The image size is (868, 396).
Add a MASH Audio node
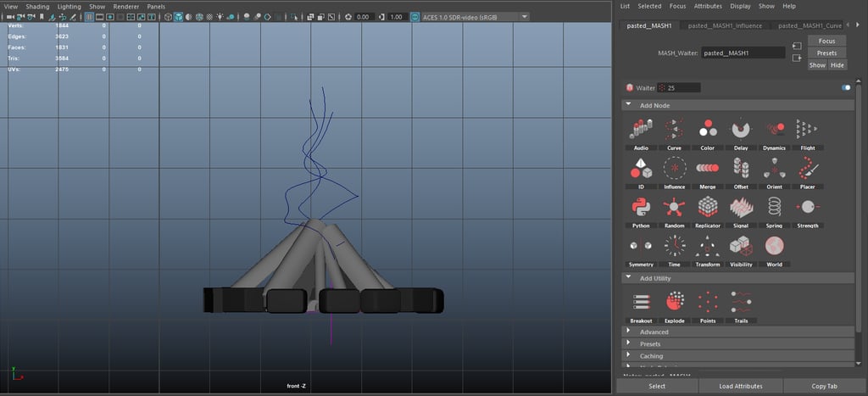point(641,130)
